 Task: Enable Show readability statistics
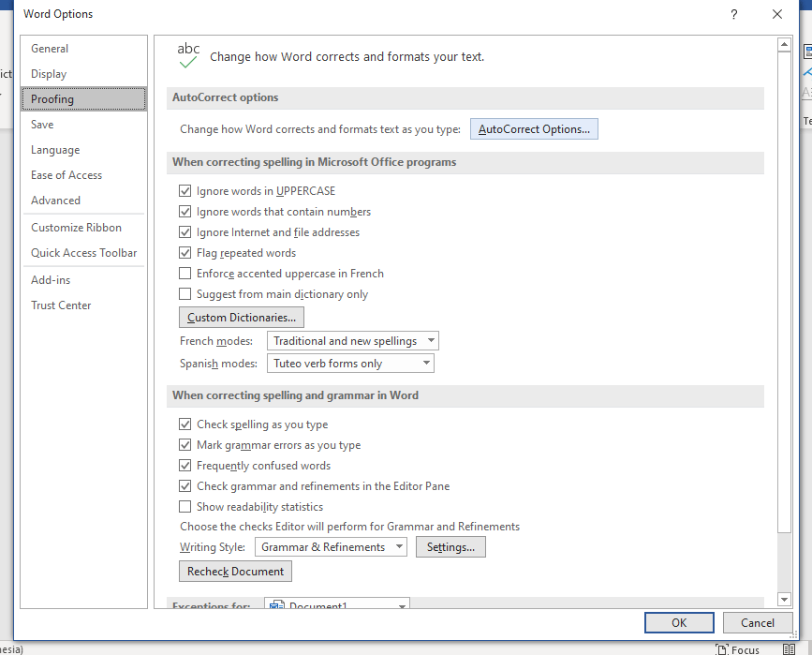point(185,507)
